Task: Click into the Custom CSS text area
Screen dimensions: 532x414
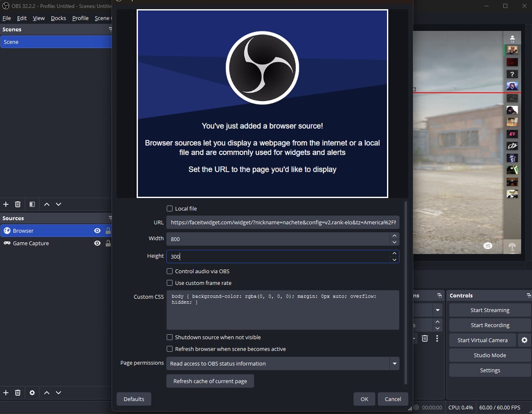Action: (283, 310)
